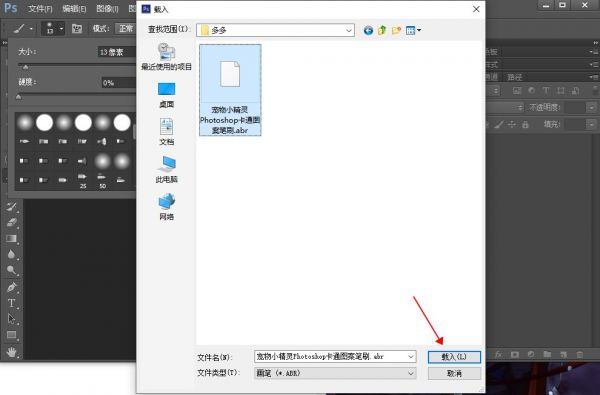Image resolution: width=600 pixels, height=395 pixels.
Task: Select the Eraser tool
Action: tap(11, 222)
